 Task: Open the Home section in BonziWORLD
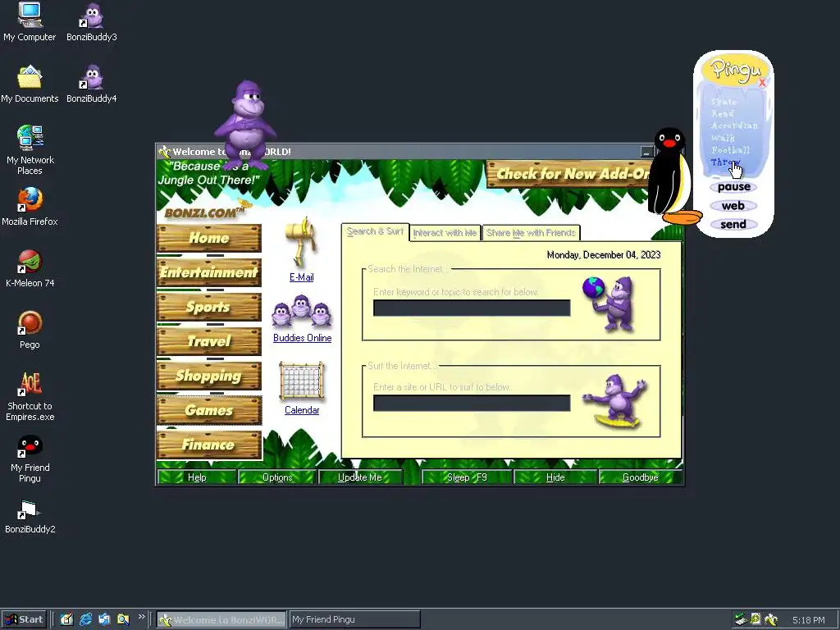209,238
